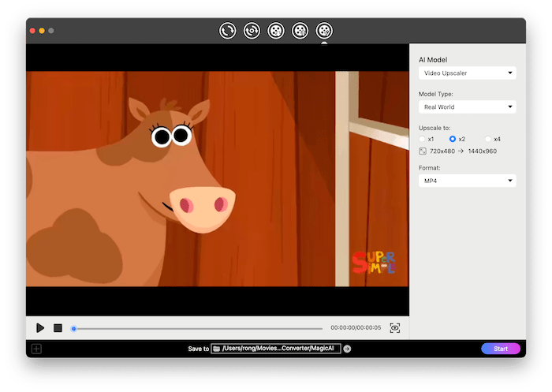Image resolution: width=552 pixels, height=392 pixels.
Task: Open the Format MP4 dropdown
Action: 467,181
